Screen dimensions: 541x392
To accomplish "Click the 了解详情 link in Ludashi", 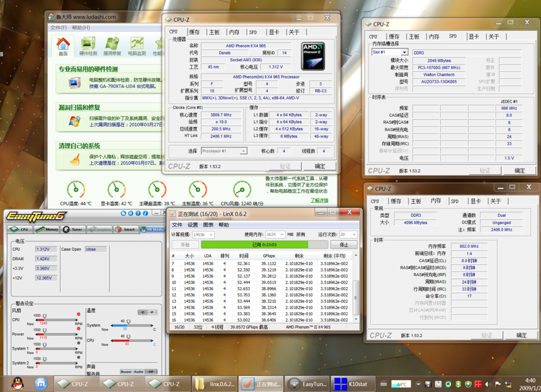I will 319,200.
